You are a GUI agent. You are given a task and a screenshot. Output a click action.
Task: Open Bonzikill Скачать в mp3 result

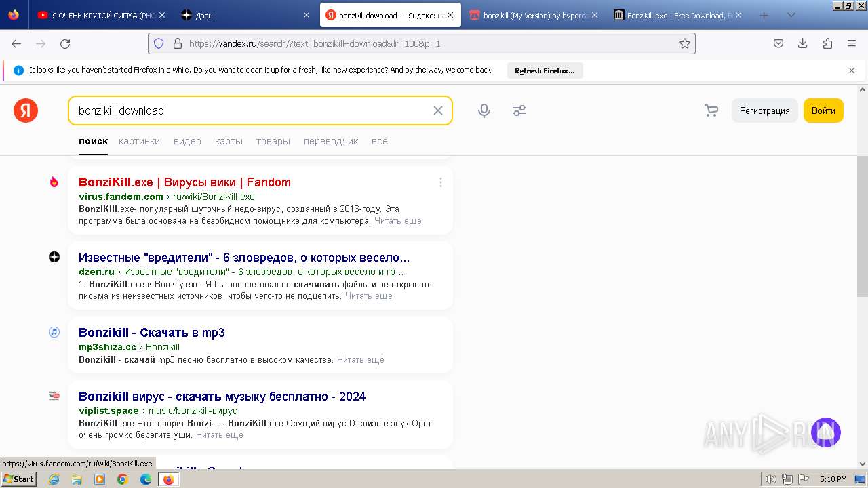point(152,332)
